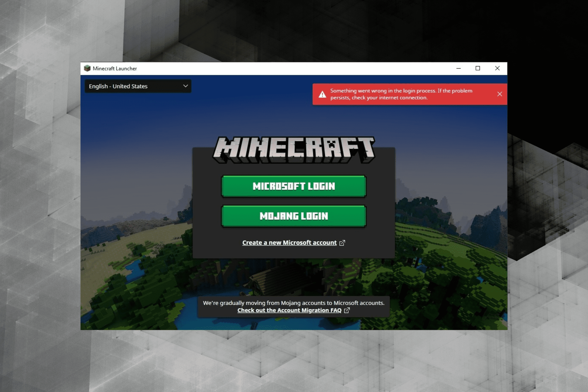Expand the English - United States language dropdown
Image resolution: width=588 pixels, height=392 pixels.
(138, 86)
